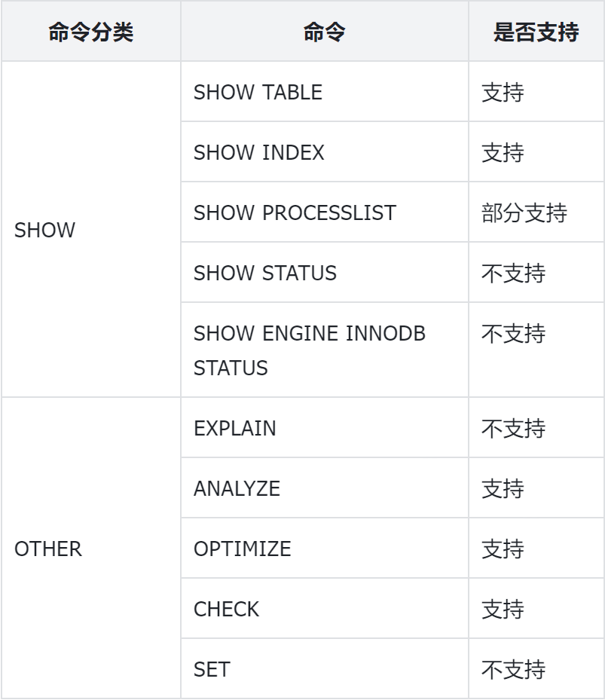Screen dimensions: 605x700
Task: Select the CHECK command cell
Action: coord(226,609)
